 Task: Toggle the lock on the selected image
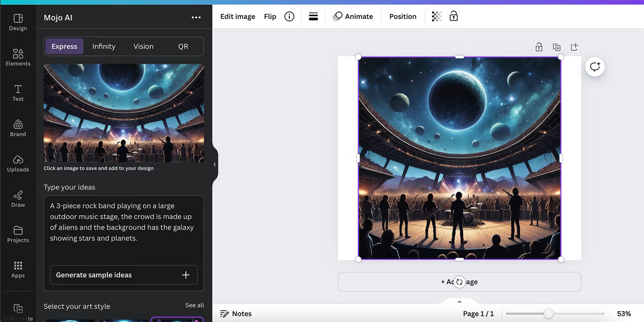click(x=453, y=16)
